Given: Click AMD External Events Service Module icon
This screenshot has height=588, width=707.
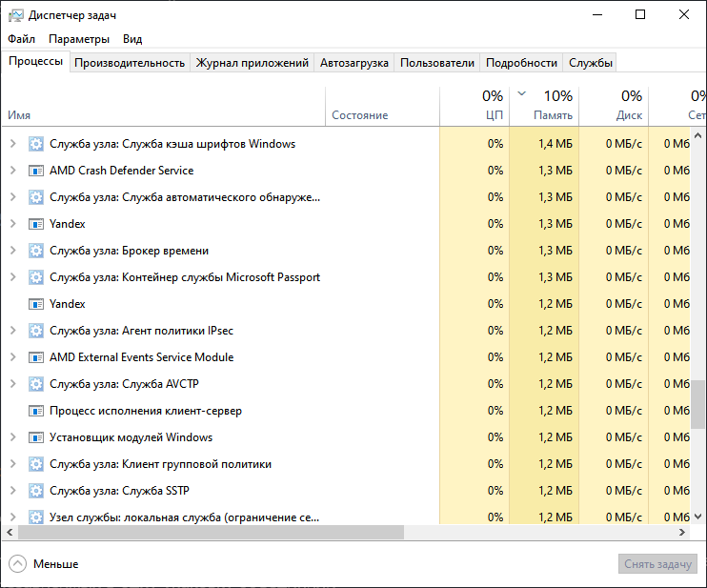Looking at the screenshot, I should point(36,357).
